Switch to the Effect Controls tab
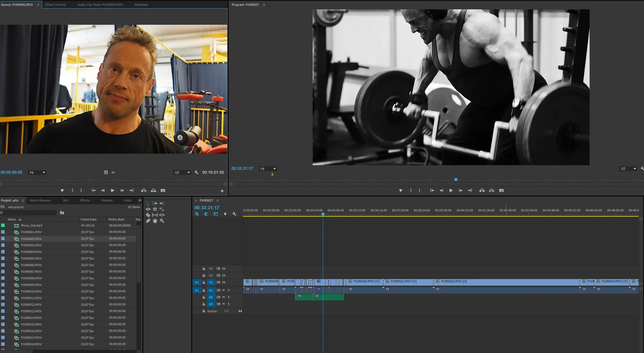The width and height of the screenshot is (644, 353). (55, 5)
